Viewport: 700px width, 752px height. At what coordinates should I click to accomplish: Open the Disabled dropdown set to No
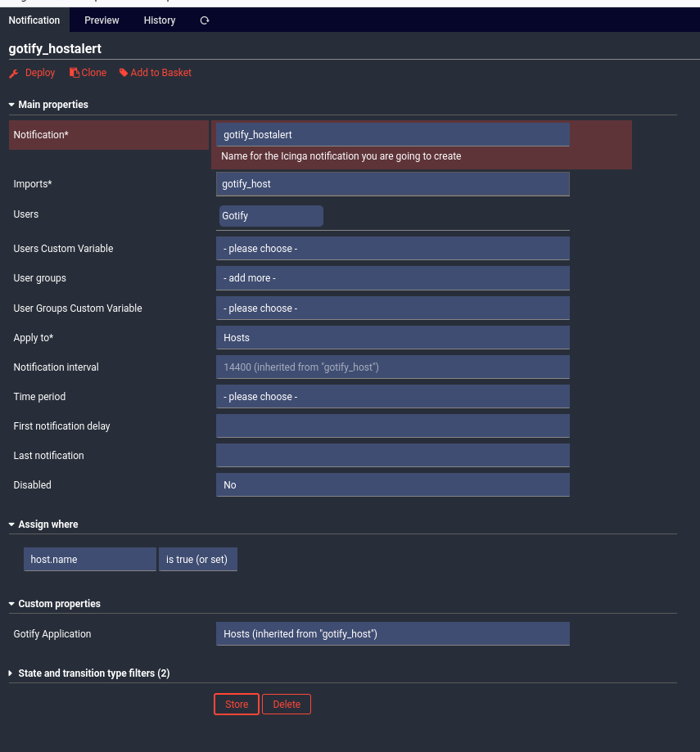coord(392,485)
